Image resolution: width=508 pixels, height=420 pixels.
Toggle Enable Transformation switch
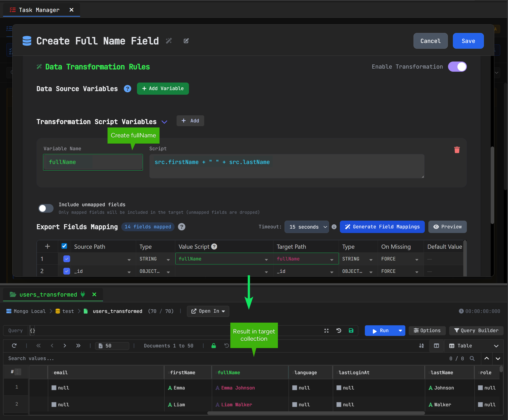pos(457,67)
